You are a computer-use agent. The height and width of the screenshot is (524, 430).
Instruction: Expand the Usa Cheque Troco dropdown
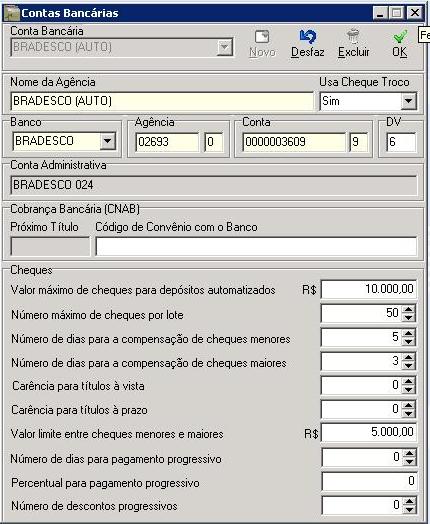coord(409,101)
